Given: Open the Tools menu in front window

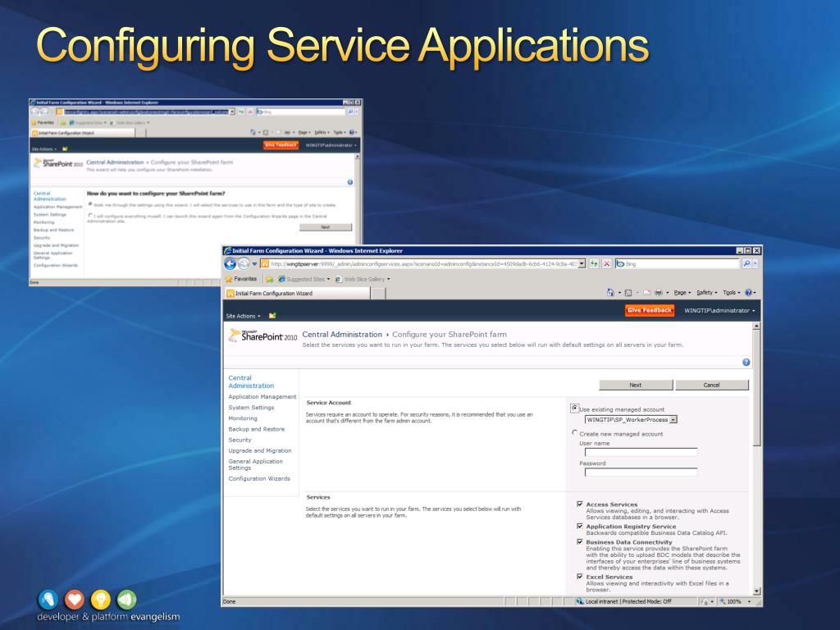Looking at the screenshot, I should pos(731,293).
